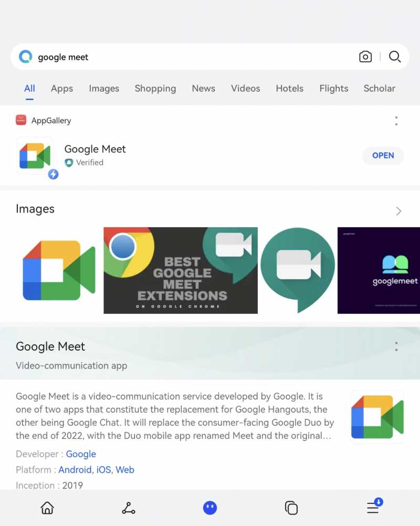Tap the blue assistant face icon
The width and height of the screenshot is (420, 526).
tap(210, 508)
